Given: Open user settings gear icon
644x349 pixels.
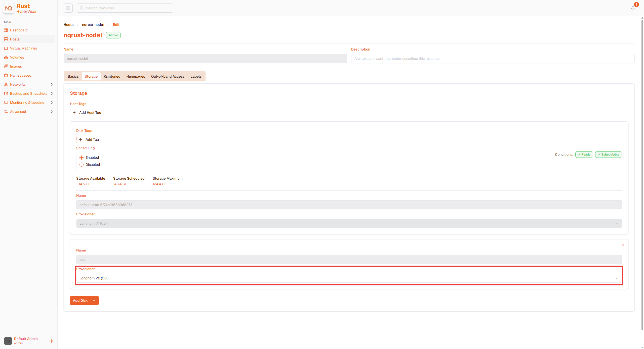Looking at the screenshot, I should tap(51, 341).
